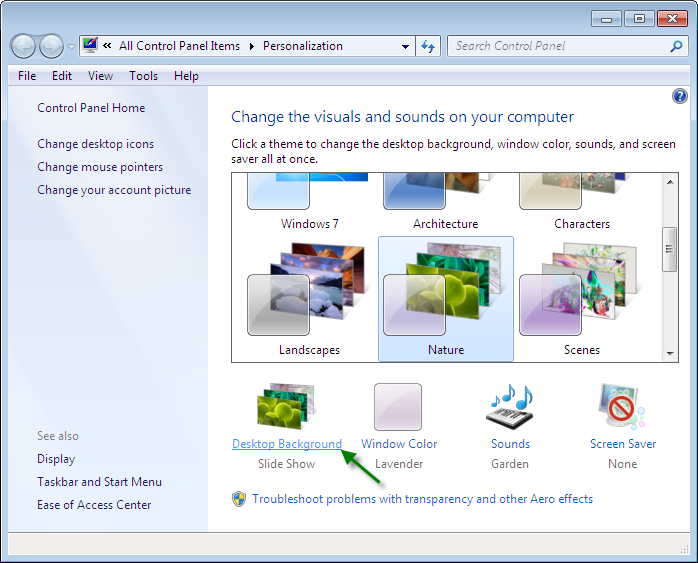
Task: Select the Windows 7 theme
Action: [309, 202]
